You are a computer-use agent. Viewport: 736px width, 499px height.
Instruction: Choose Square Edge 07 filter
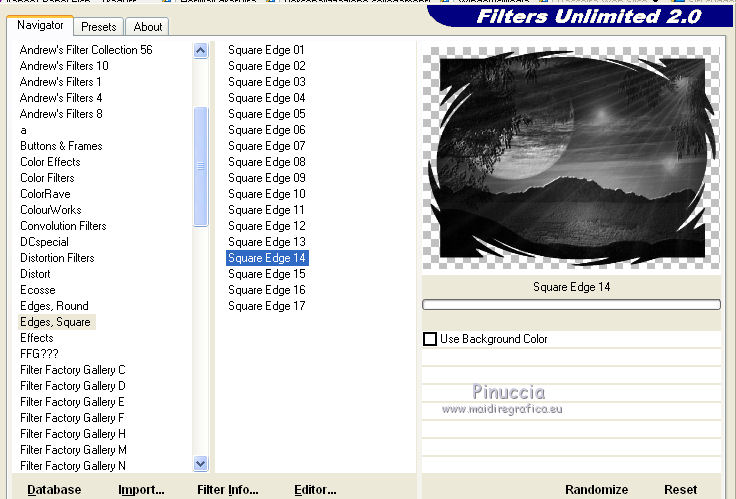[266, 146]
